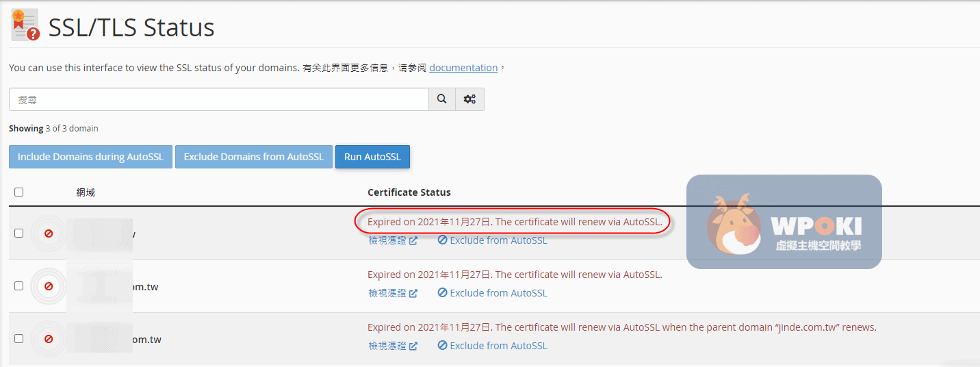Click the red error status icon in second row
Viewport: 980px width, 367px height.
[49, 286]
